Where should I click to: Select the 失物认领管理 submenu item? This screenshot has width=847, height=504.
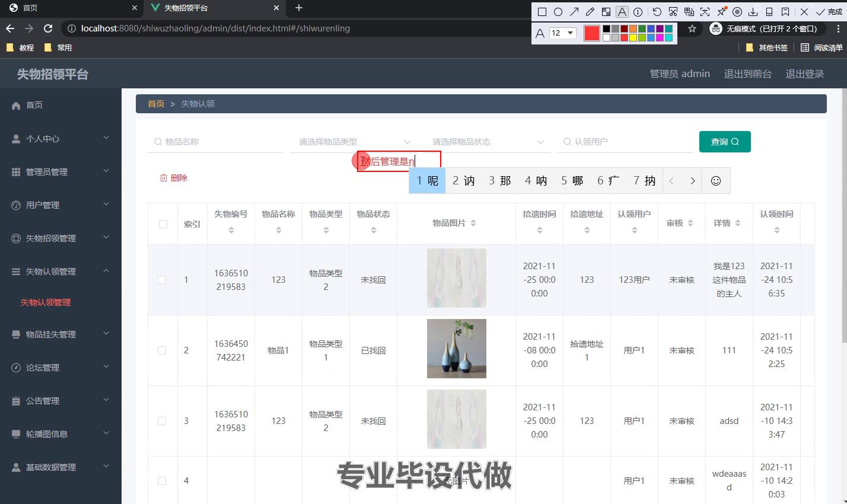[x=46, y=302]
